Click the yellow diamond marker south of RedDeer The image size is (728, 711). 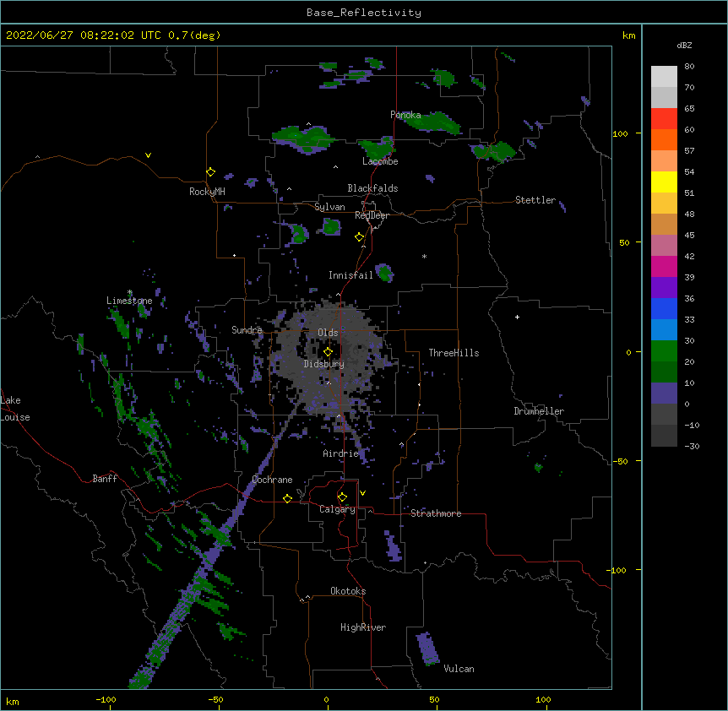click(x=359, y=237)
